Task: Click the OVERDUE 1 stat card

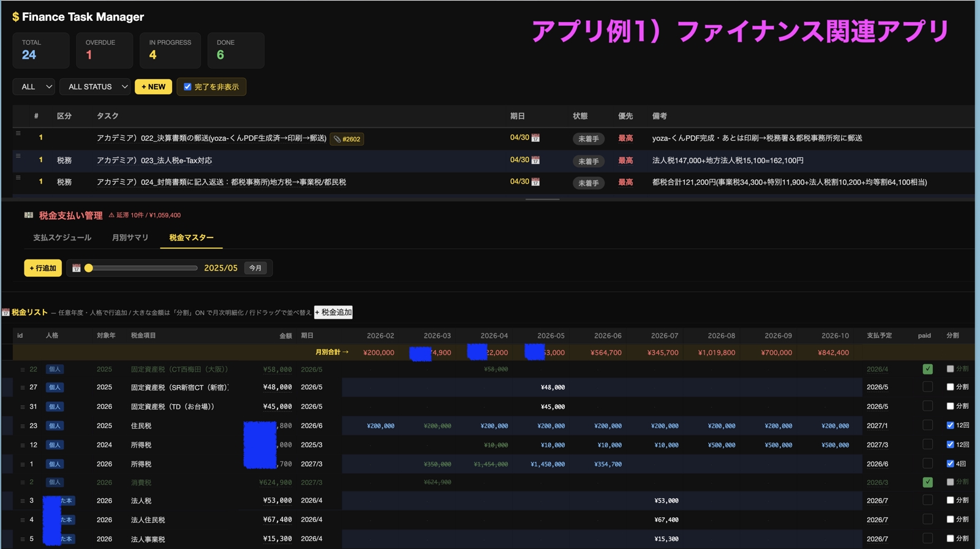Action: tap(105, 50)
